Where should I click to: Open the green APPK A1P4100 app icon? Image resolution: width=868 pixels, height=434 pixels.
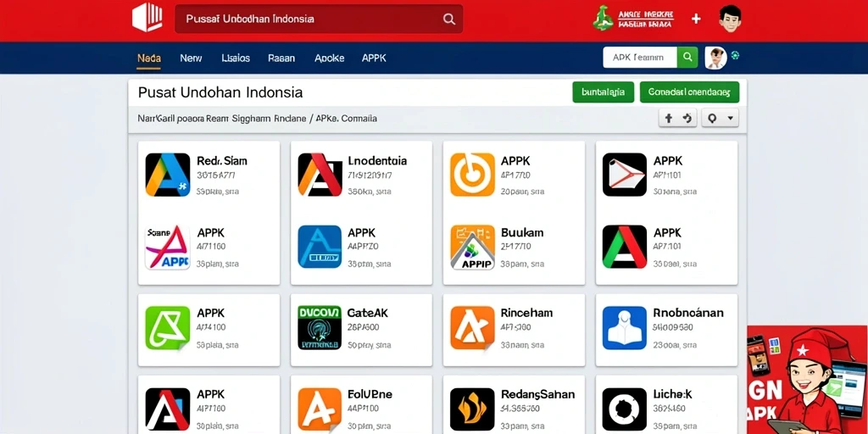tap(168, 328)
